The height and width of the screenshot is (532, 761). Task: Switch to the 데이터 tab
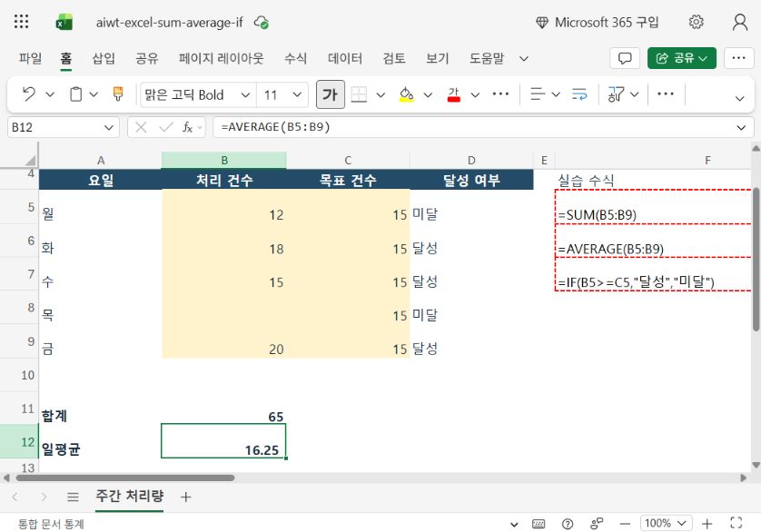click(345, 58)
